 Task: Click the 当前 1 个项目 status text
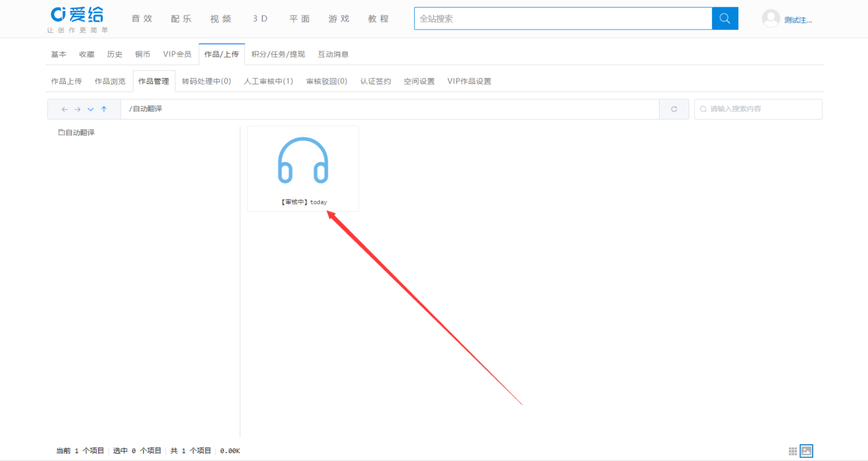(x=80, y=451)
